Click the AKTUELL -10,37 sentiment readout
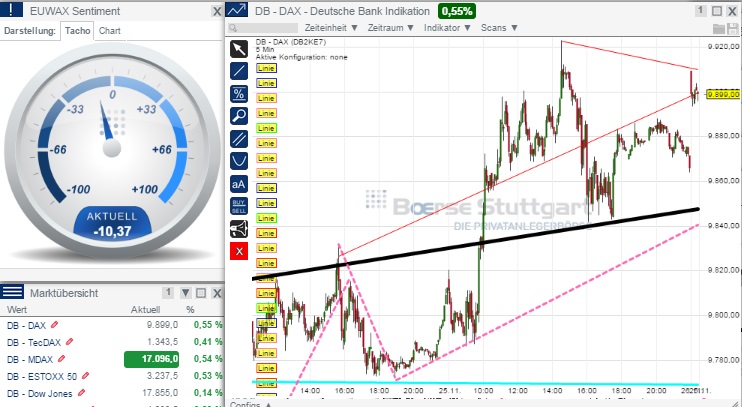 tap(112, 224)
